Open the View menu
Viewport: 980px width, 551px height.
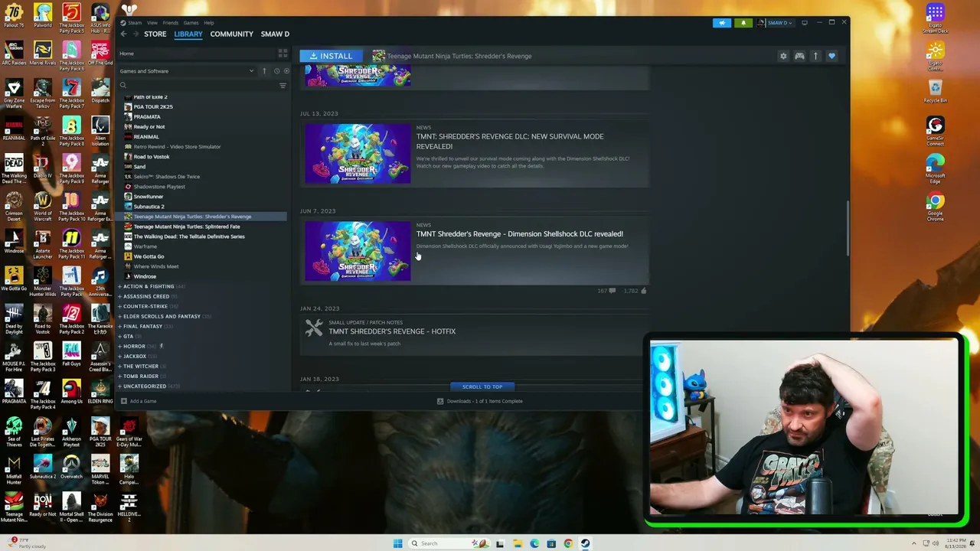(x=152, y=22)
